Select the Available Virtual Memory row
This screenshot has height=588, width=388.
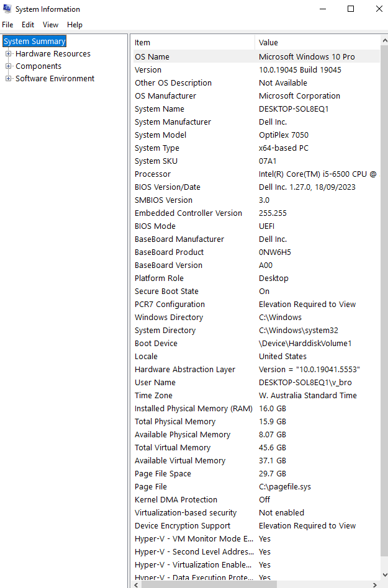click(x=255, y=460)
